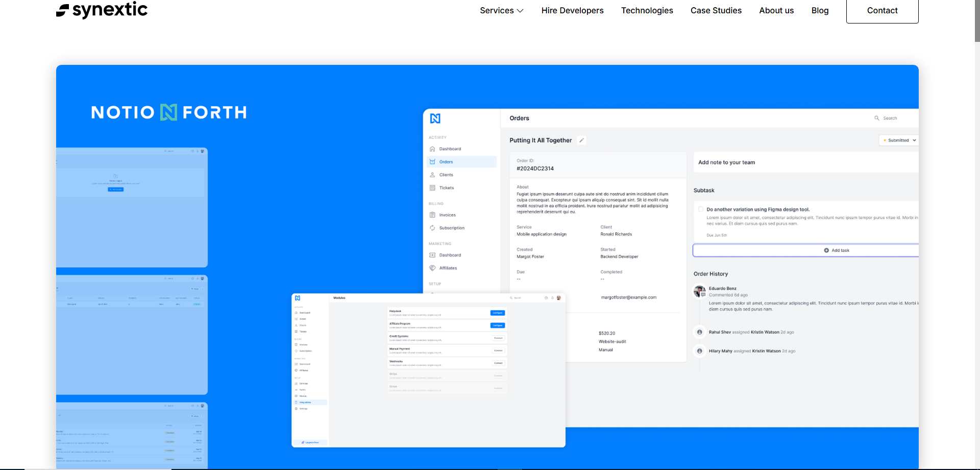Screen dimensions: 980x470
Task: Click the magnifier icon in the Orders search bar
Action: [x=877, y=118]
